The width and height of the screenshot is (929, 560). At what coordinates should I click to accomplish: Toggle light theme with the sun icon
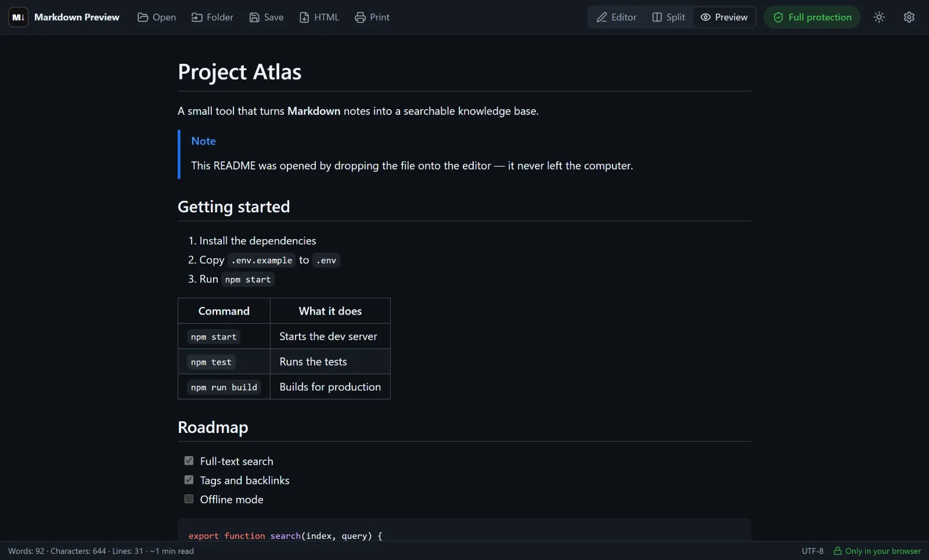pos(879,17)
